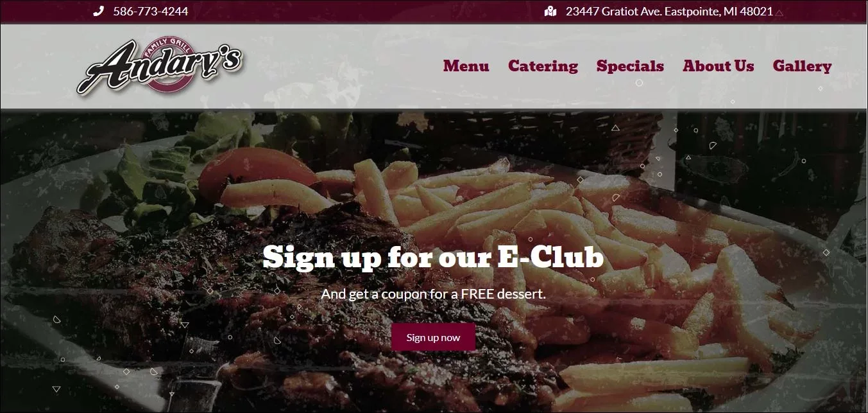Open the Andary's Family Grill logo
Screen dimensions: 868x413
pyautogui.click(x=160, y=66)
